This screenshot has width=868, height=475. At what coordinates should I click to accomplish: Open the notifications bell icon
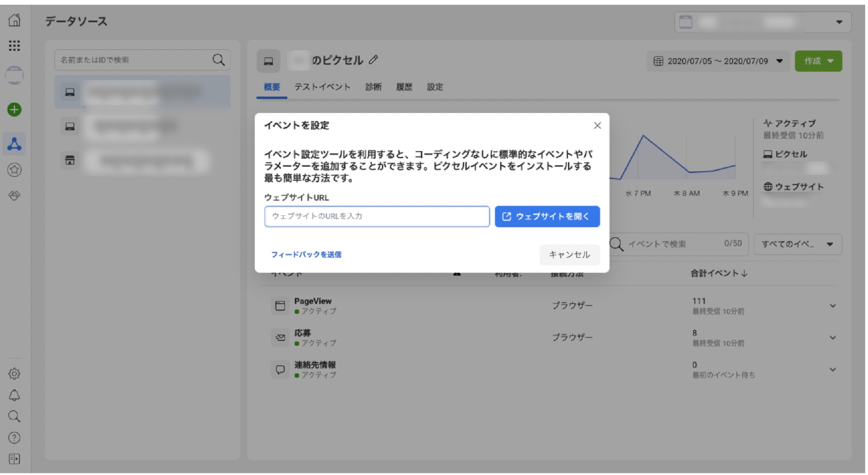point(14,395)
